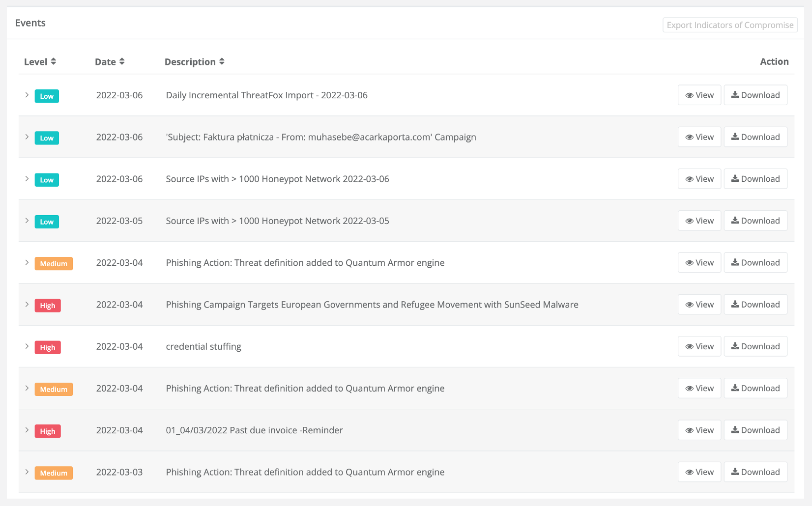The width and height of the screenshot is (812, 506).
Task: Download the ThreatFox Import event
Action: pyautogui.click(x=755, y=95)
